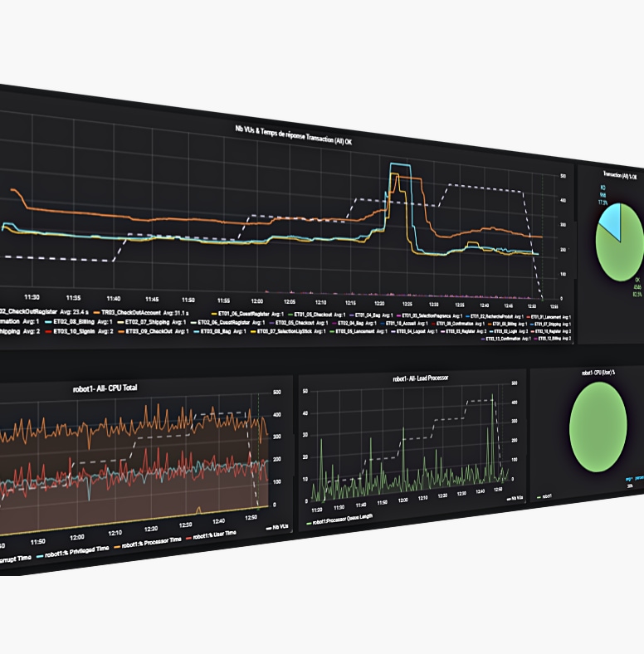Screen dimensions: 644x654
Task: Toggle ET03_10_SignIn series in legend
Action: [79, 331]
